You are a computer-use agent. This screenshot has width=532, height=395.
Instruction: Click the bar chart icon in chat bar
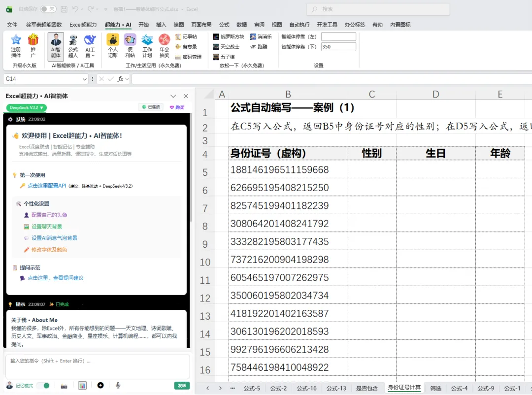(x=82, y=386)
